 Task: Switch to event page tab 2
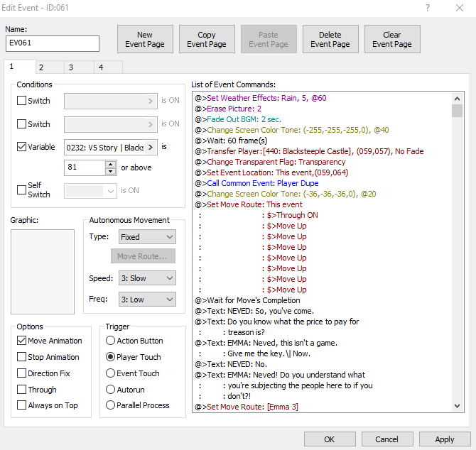coord(40,67)
